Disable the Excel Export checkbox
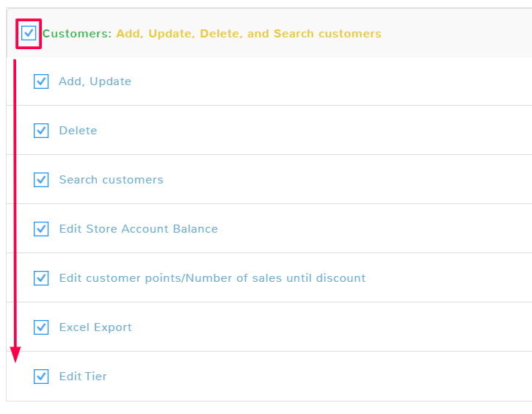 coord(41,327)
